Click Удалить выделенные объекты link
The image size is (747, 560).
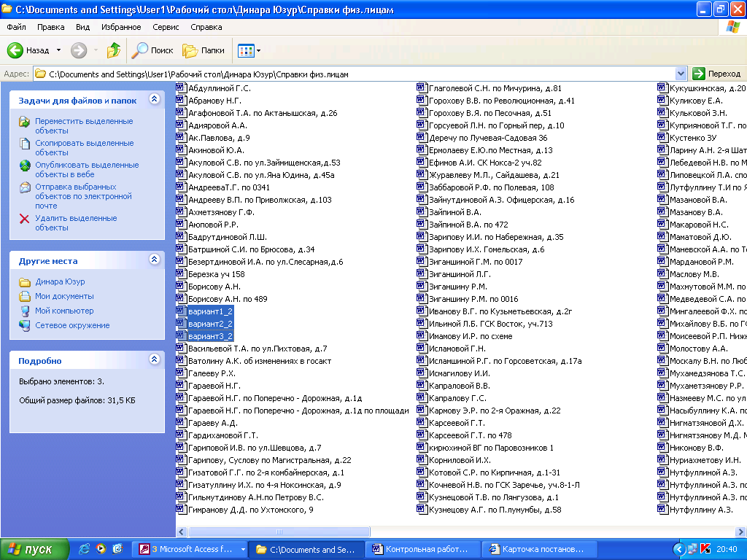tap(76, 223)
